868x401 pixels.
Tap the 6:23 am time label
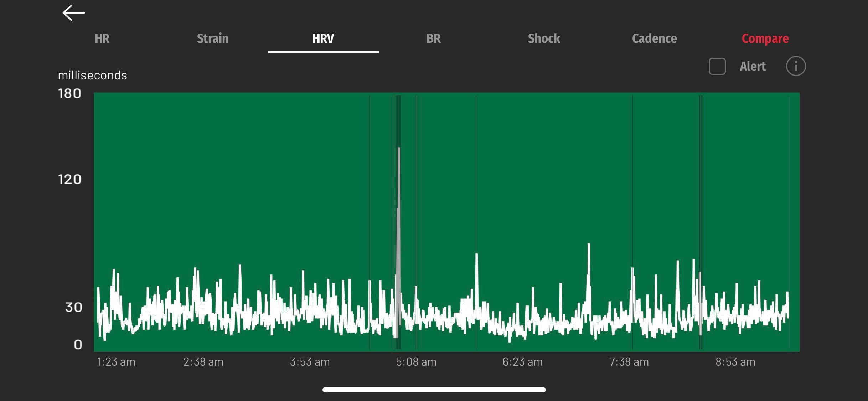pos(522,362)
